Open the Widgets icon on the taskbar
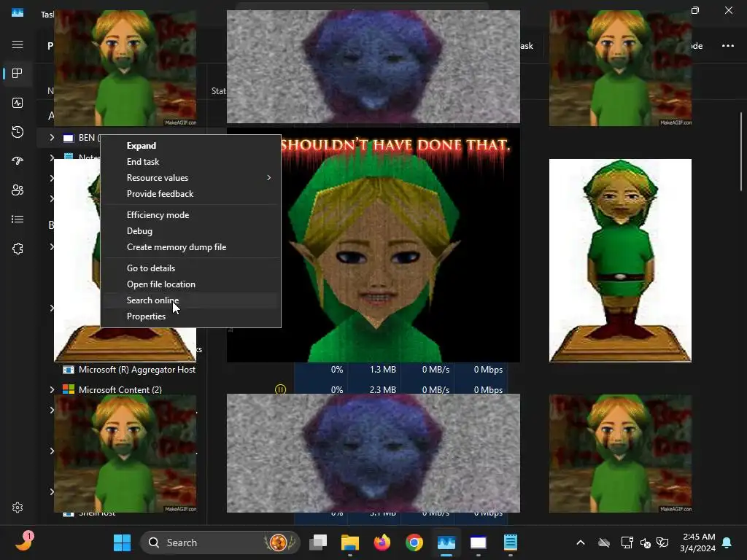747x560 pixels. [23, 542]
